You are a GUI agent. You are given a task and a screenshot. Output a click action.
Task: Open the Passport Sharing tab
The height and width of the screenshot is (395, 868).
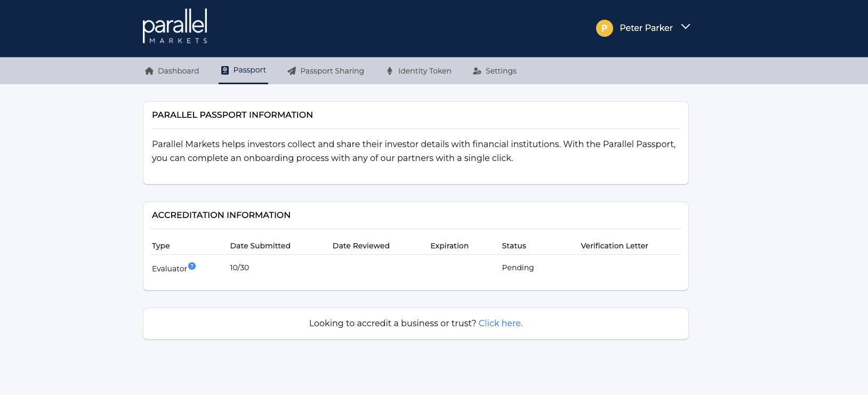point(326,71)
